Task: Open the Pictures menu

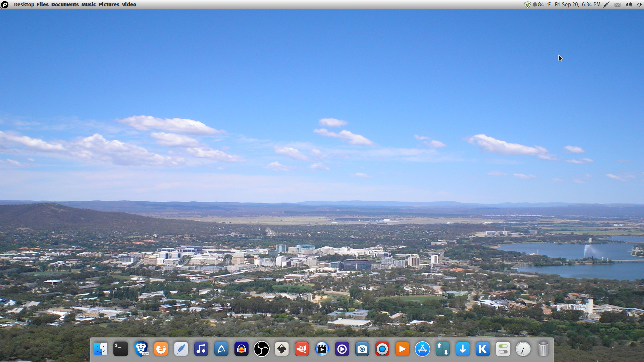Action: point(109,5)
